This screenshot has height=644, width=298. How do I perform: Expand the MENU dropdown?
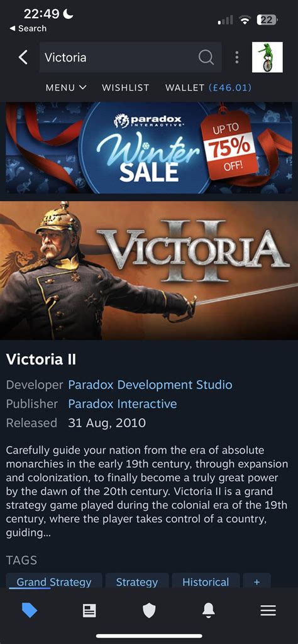[66, 87]
